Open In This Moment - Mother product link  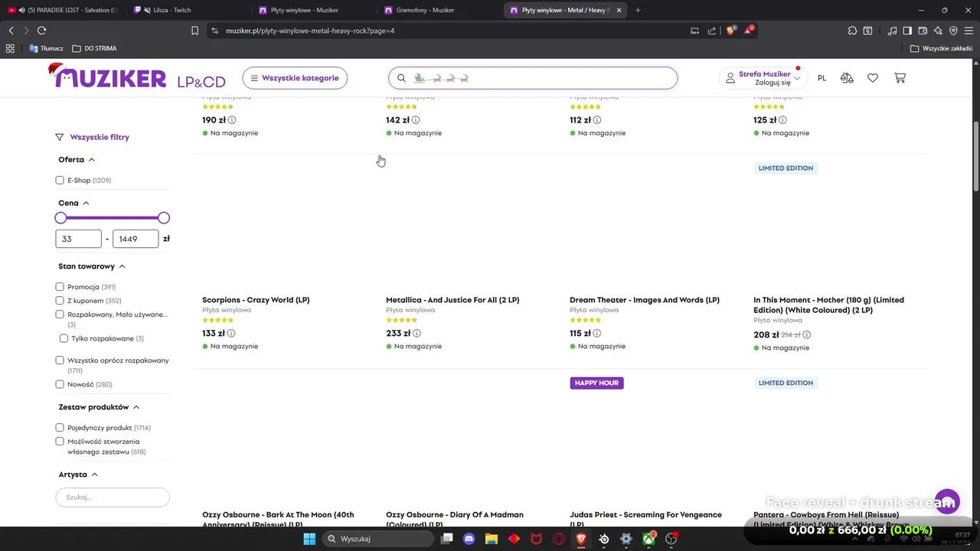coord(828,305)
